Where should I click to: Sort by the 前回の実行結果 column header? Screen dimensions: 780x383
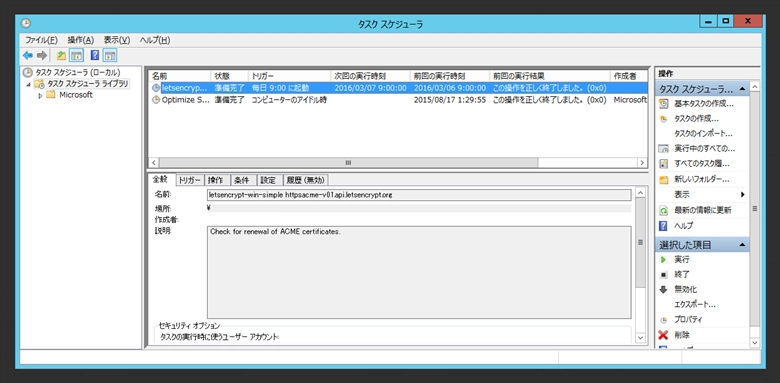(x=550, y=76)
